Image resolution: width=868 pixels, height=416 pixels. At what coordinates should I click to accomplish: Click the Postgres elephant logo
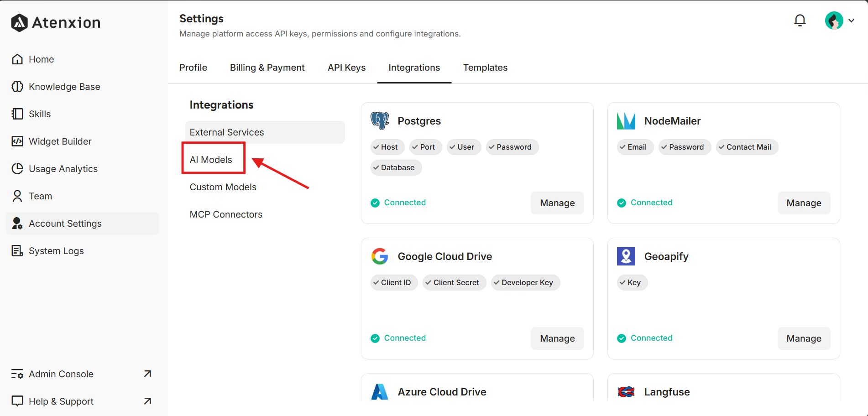click(380, 121)
